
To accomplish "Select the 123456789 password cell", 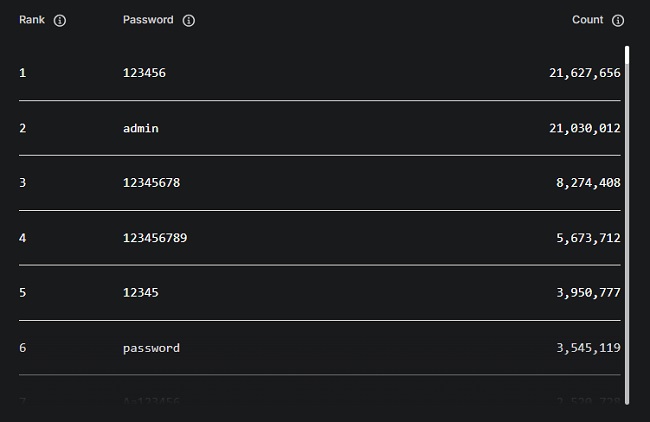I will pos(155,238).
